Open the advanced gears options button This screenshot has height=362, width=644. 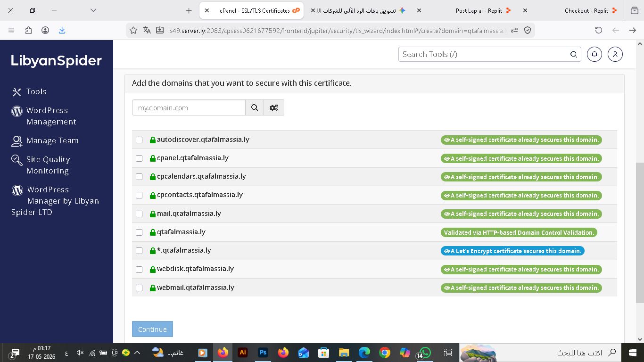pos(274,107)
